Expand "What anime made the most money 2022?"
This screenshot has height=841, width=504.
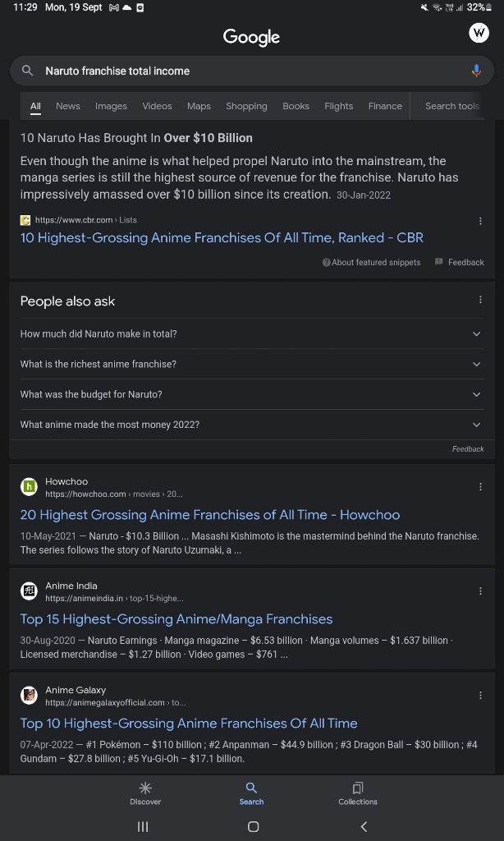tap(476, 425)
